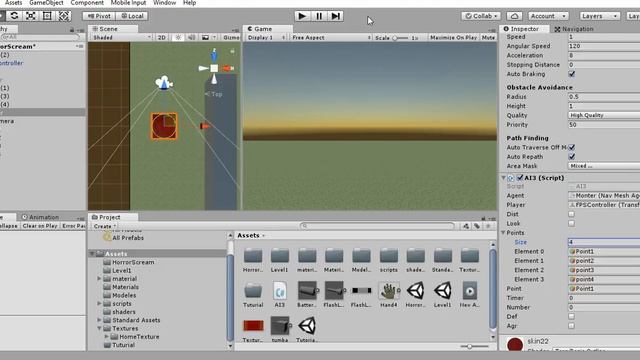640x360 pixels.
Task: Open the Area Mask dropdown
Action: tap(604, 166)
